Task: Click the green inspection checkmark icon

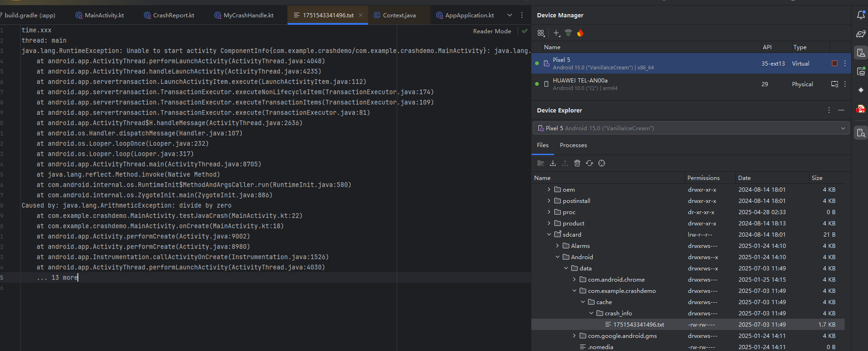Action: tap(525, 31)
